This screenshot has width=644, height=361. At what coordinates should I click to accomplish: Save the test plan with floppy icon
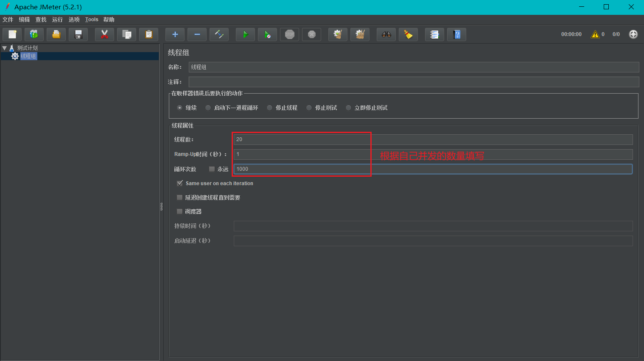78,34
